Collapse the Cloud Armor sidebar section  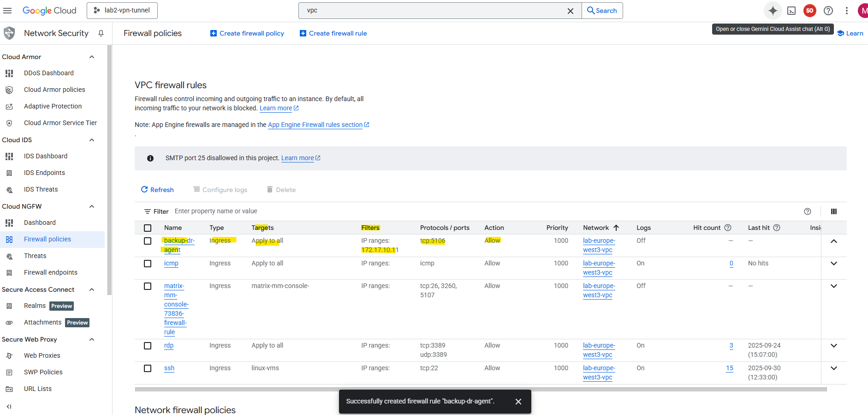tap(92, 57)
